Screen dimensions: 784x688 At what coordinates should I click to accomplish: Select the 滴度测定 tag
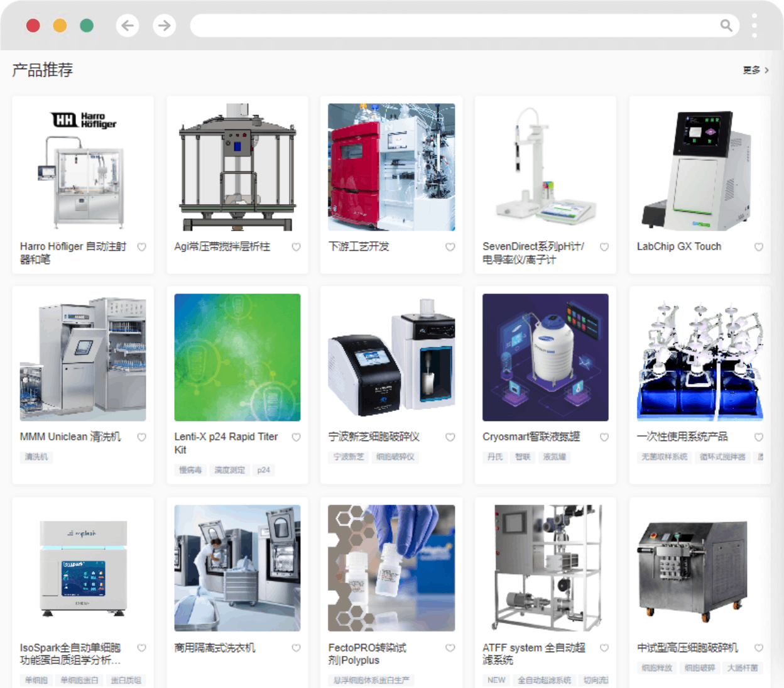229,470
